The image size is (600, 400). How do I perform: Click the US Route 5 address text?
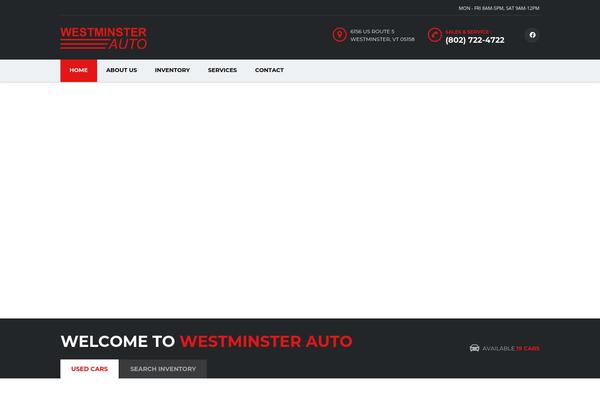[372, 31]
